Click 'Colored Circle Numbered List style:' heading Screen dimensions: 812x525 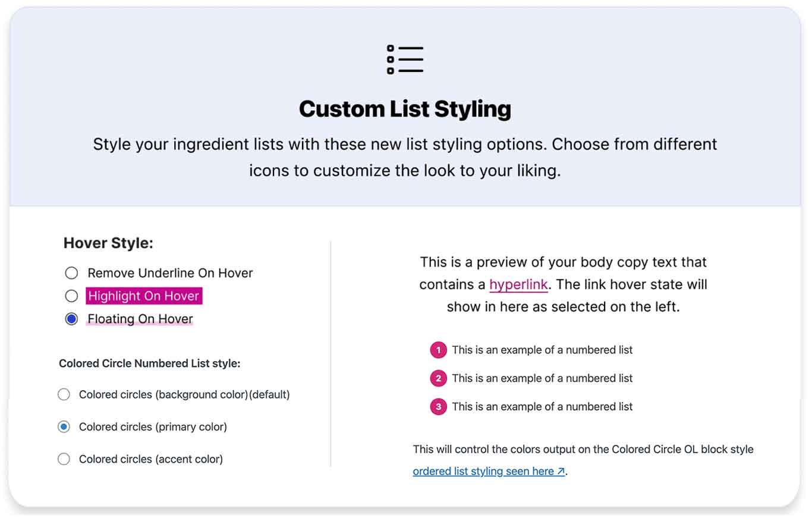[x=149, y=363]
